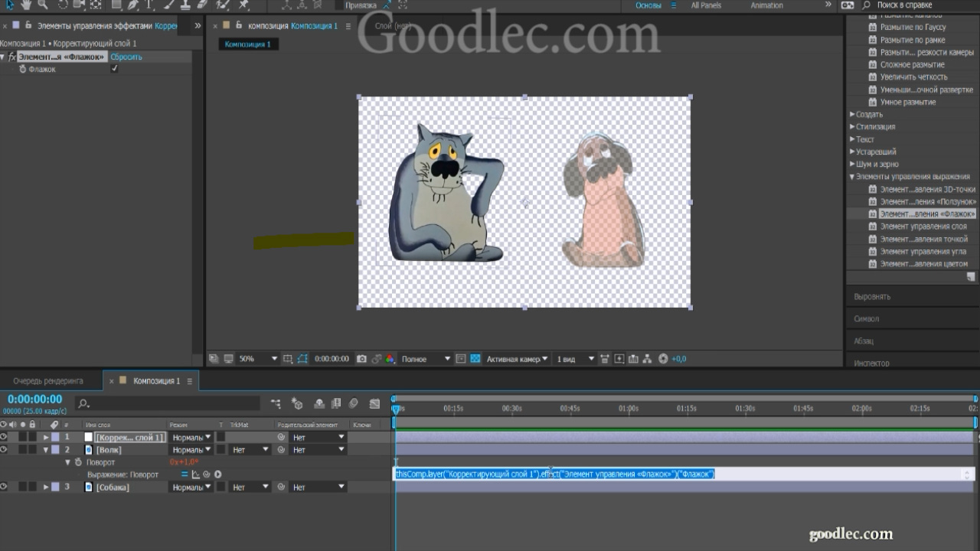Open graph editor icon in timeline
This screenshot has height=551, width=980.
point(374,403)
